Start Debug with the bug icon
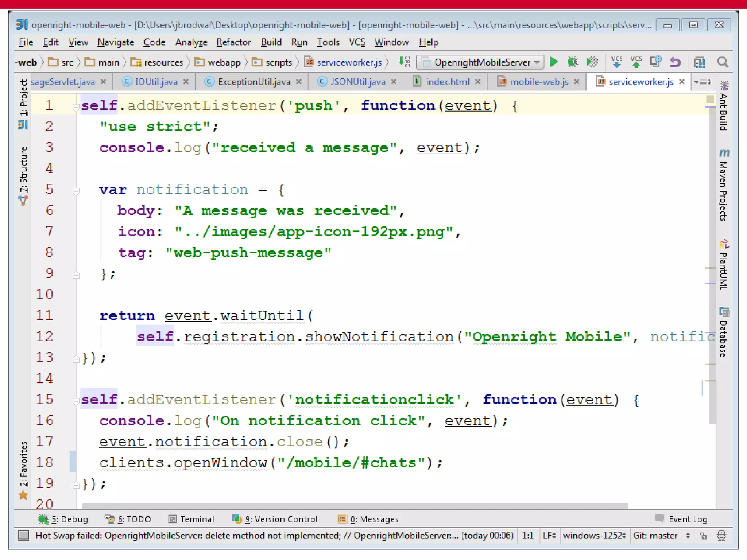Screen dimensions: 747x560 point(573,62)
